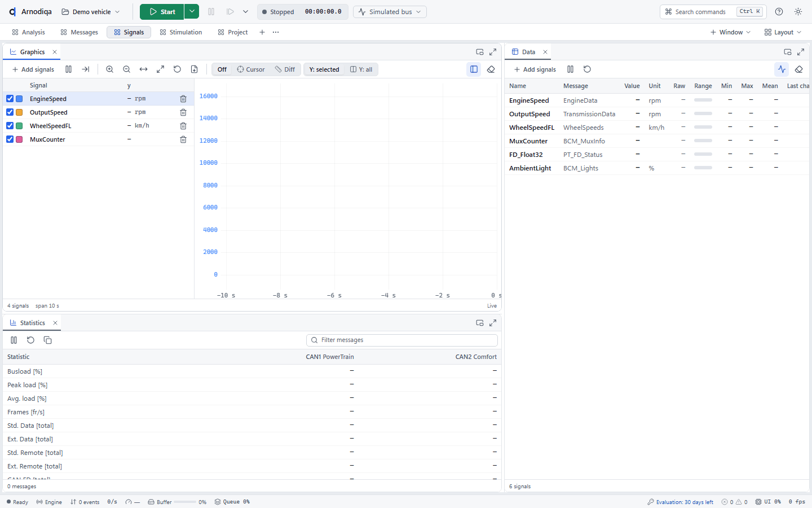
Task: Enable Cursor measurement mode
Action: pos(251,69)
